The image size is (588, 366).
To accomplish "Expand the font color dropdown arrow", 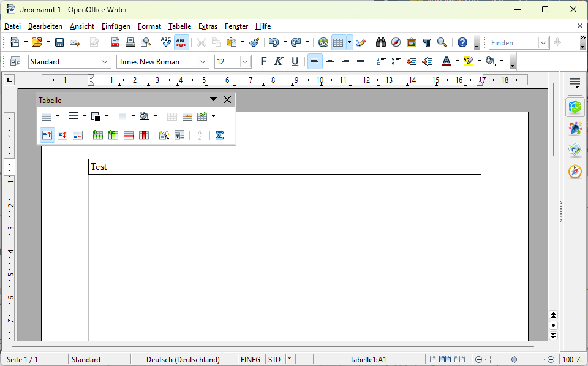I will 458,61.
